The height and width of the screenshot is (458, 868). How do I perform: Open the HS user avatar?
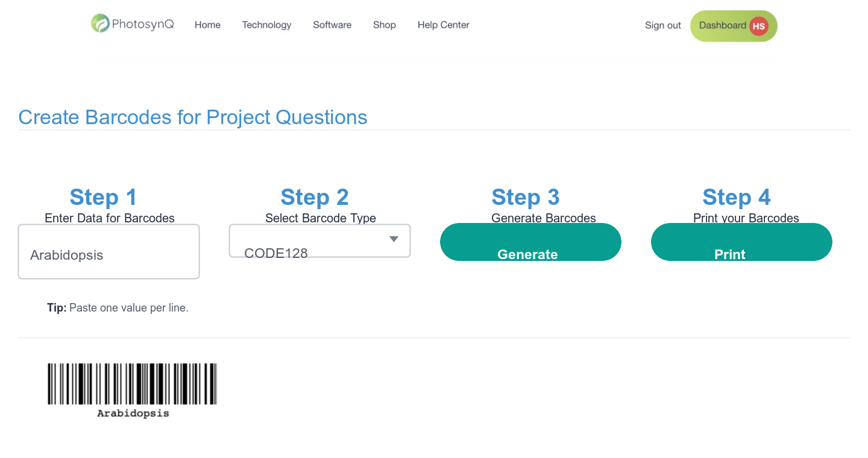click(758, 26)
